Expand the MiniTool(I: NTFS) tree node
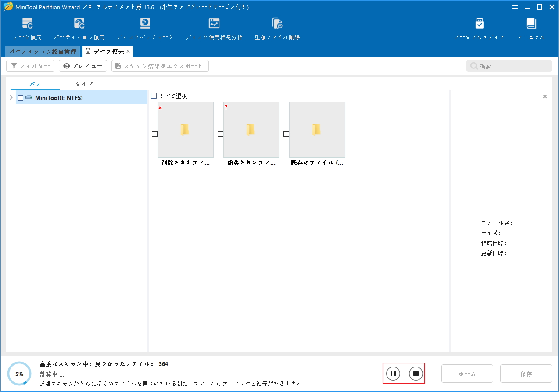Image resolution: width=559 pixels, height=392 pixels. (11, 98)
